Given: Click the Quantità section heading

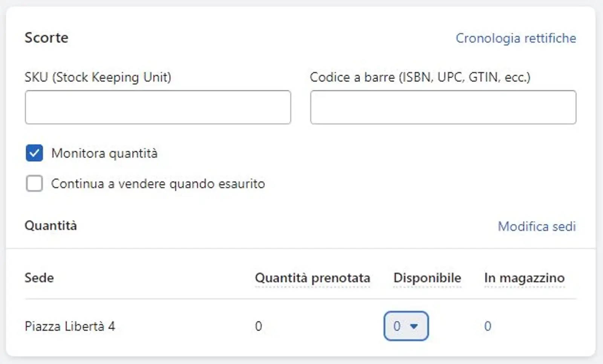Looking at the screenshot, I should 51,225.
